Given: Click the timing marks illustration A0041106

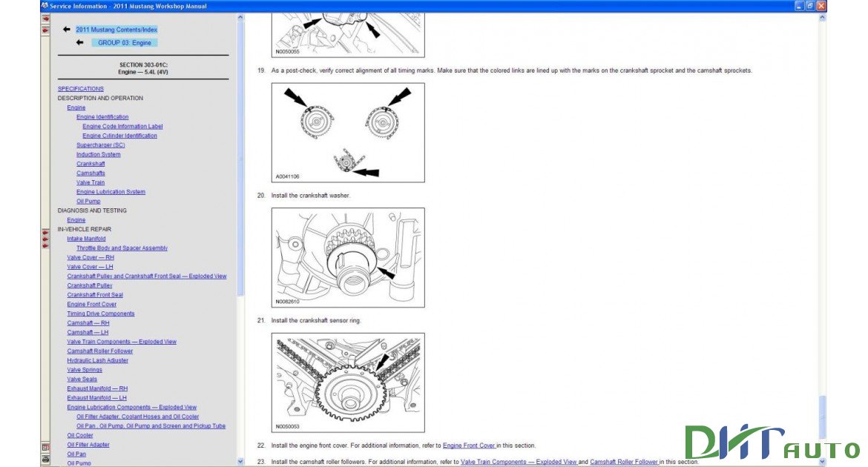Looking at the screenshot, I should tap(348, 133).
